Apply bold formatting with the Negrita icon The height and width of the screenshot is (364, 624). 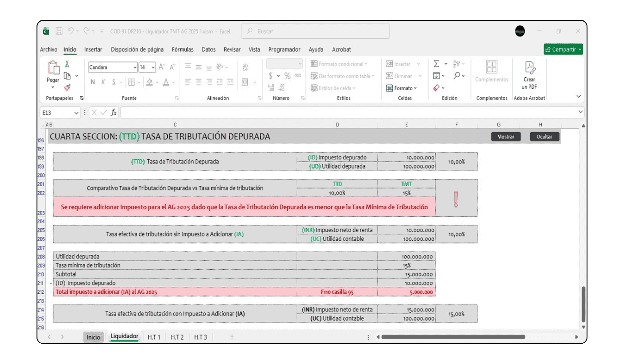pos(92,82)
